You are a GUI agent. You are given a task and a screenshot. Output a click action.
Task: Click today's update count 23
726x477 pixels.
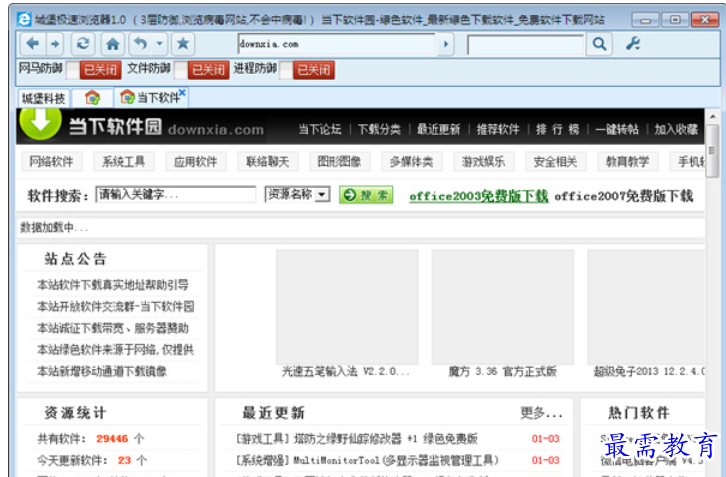124,460
